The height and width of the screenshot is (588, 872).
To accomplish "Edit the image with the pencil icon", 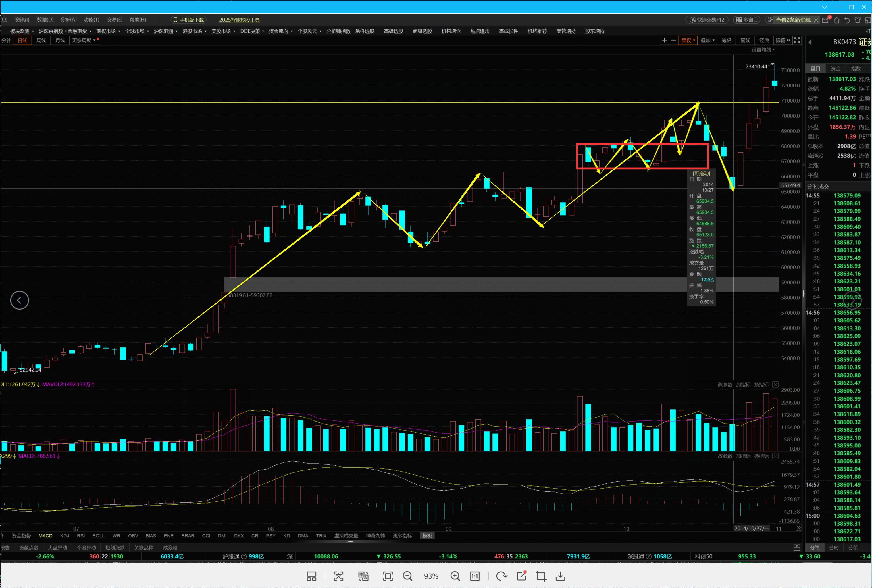I will (x=522, y=576).
